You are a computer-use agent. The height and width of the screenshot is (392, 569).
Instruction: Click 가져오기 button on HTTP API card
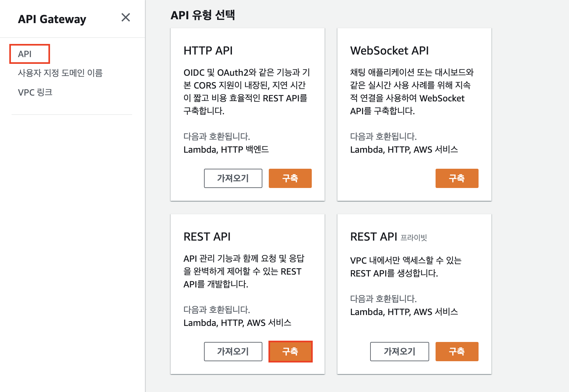233,178
